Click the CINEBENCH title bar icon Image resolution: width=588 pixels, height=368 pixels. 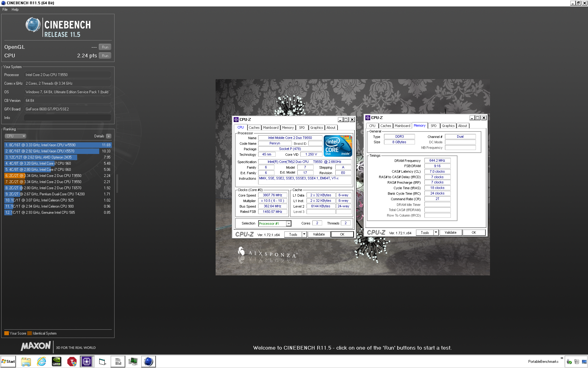pyautogui.click(x=3, y=3)
